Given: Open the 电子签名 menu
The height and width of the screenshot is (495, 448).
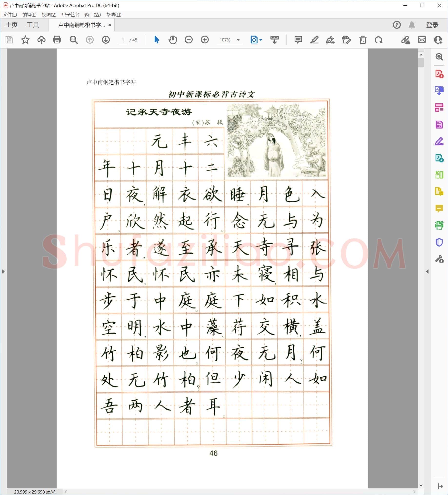Looking at the screenshot, I should 70,14.
